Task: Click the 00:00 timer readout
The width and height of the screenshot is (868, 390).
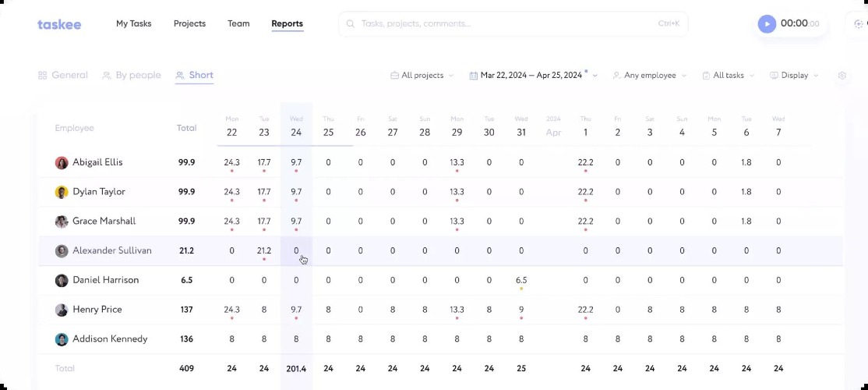Action: (x=799, y=24)
